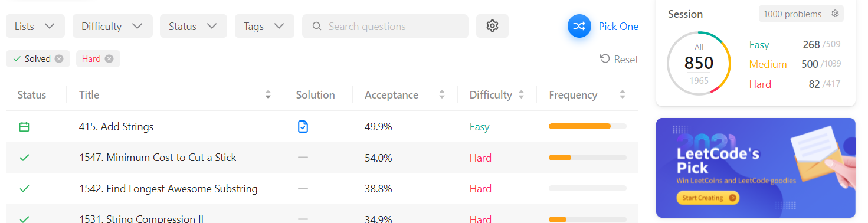The height and width of the screenshot is (223, 868).
Task: Open the question list settings gear
Action: pyautogui.click(x=492, y=26)
